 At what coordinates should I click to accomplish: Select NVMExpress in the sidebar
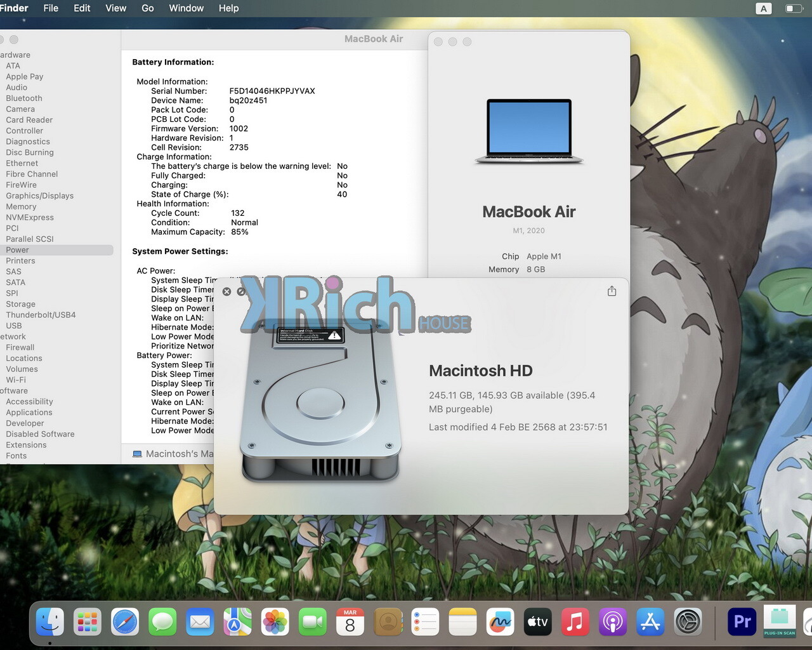pos(30,217)
